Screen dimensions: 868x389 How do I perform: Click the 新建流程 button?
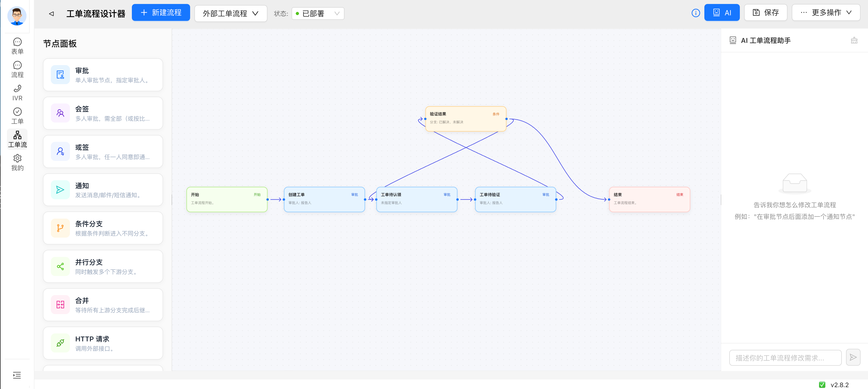point(161,13)
